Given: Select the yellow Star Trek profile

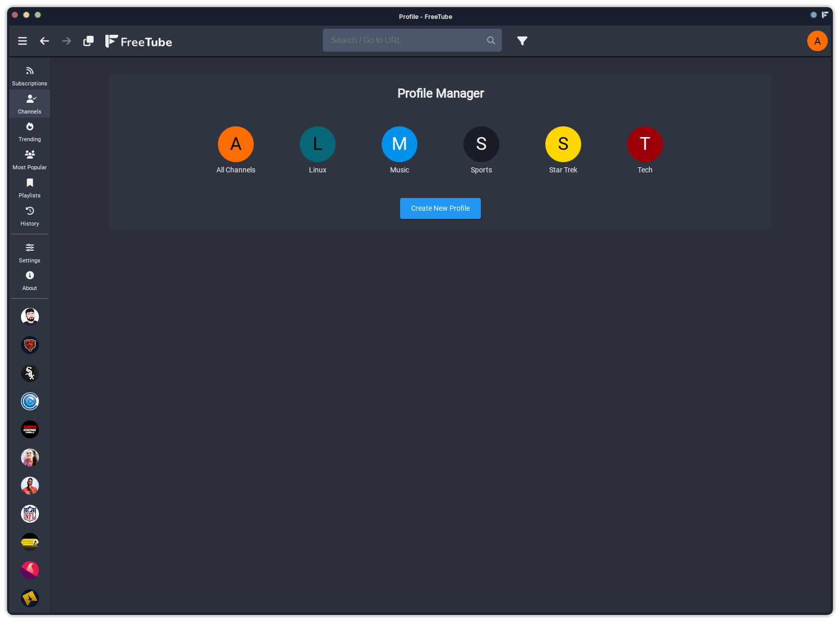Looking at the screenshot, I should point(563,144).
